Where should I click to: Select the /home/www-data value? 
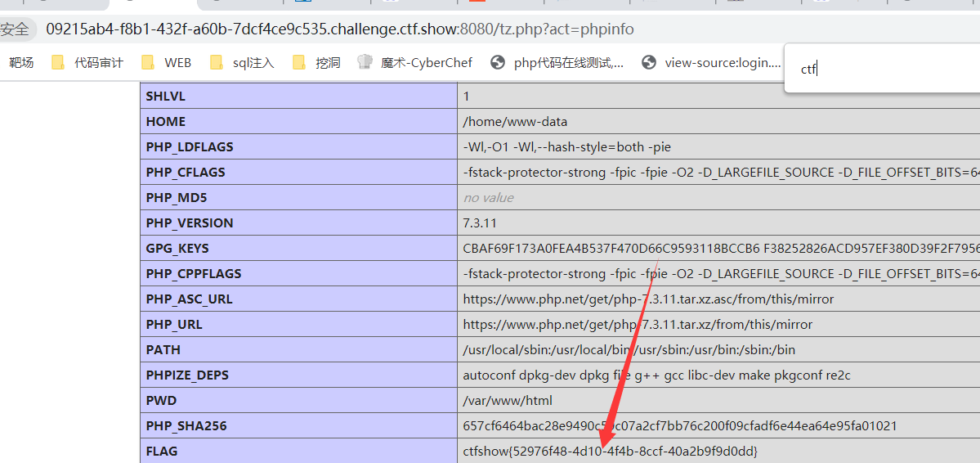coord(515,122)
